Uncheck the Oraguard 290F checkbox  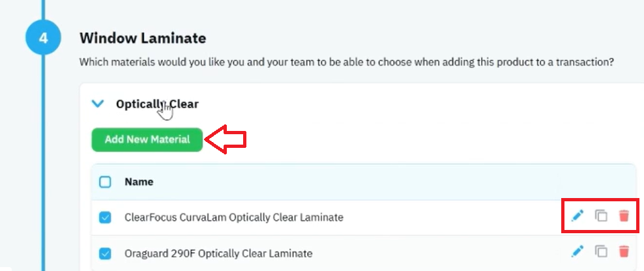[105, 254]
